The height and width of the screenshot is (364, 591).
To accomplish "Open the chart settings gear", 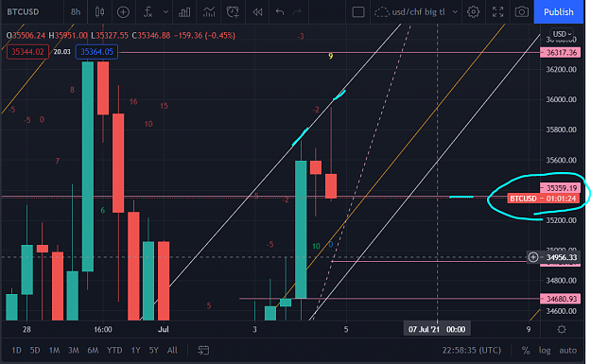I will [x=474, y=12].
